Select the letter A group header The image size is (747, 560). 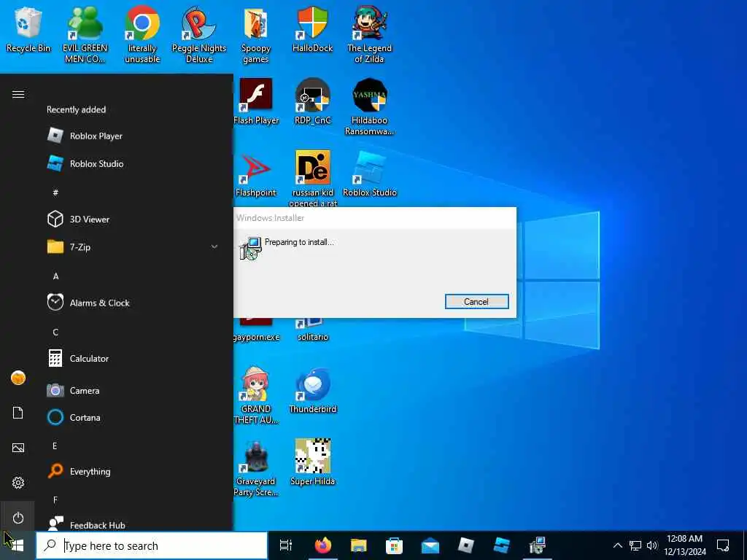tap(55, 276)
